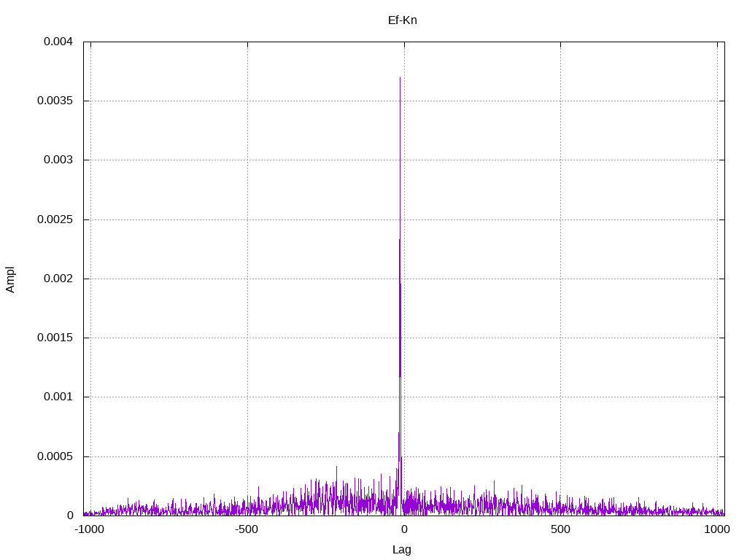Click the x-axis label Lag

[x=402, y=550]
